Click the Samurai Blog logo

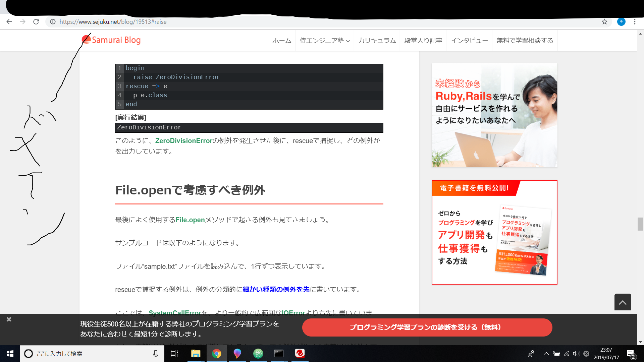tap(111, 40)
